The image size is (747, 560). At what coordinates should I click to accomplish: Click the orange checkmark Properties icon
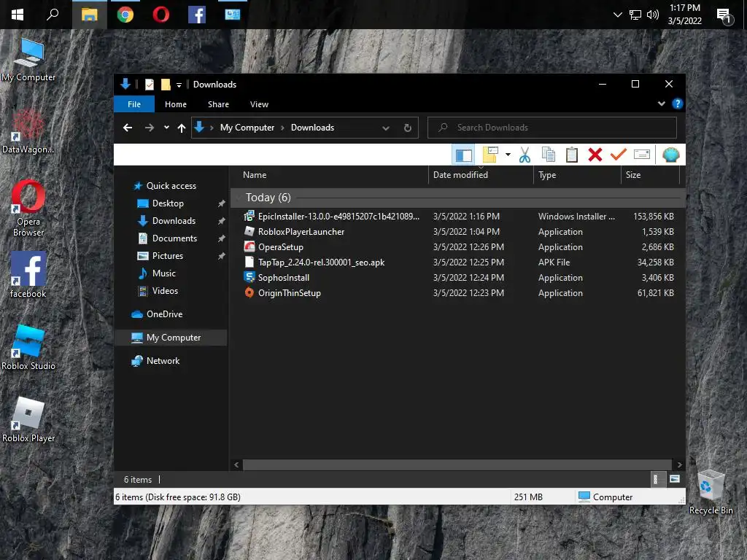619,155
